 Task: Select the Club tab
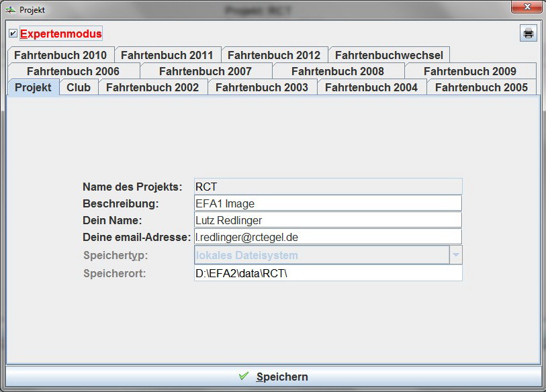[x=79, y=87]
